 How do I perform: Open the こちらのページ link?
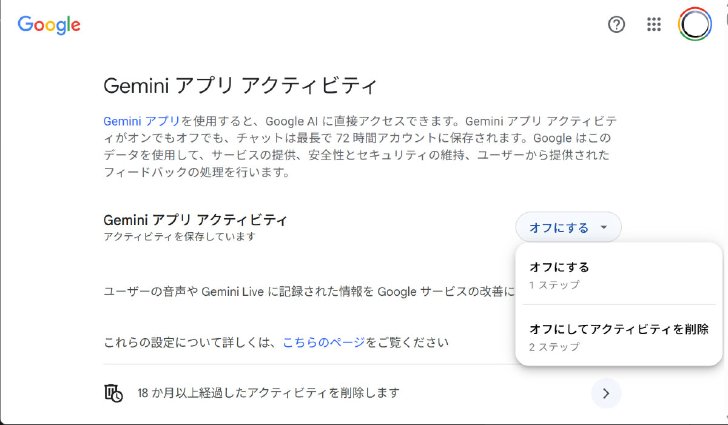(x=324, y=343)
